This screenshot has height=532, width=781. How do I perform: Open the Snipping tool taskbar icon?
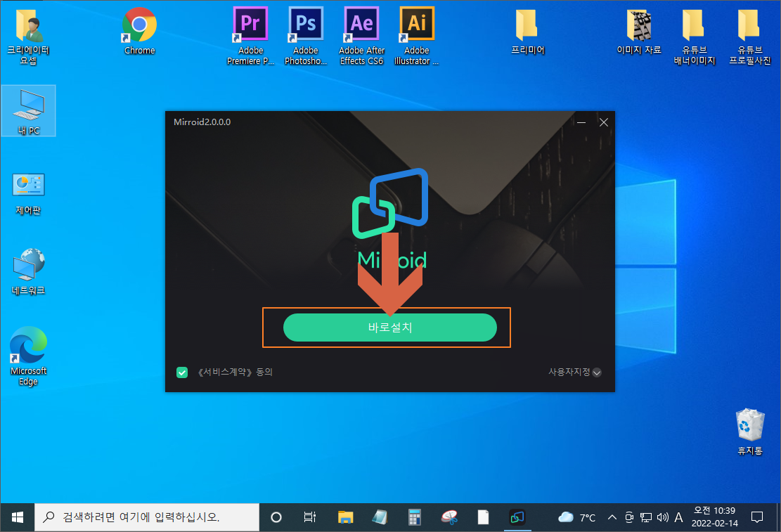(x=449, y=517)
